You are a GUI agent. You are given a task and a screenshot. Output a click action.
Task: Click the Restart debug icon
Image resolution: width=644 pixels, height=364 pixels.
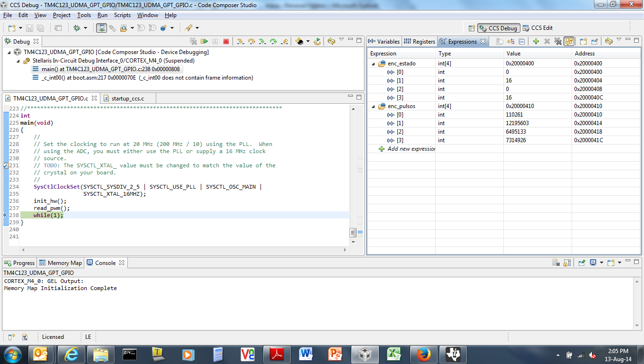[317, 42]
